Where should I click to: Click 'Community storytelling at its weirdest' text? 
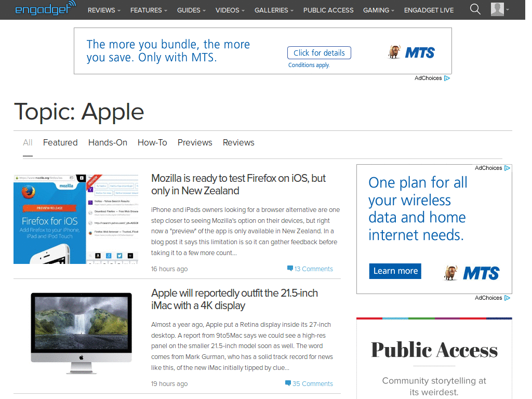434,387
